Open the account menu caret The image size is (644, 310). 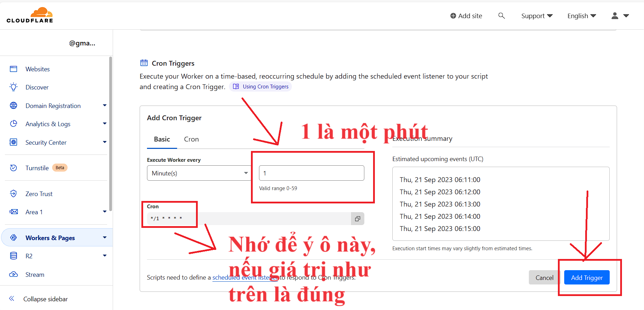pyautogui.click(x=626, y=16)
